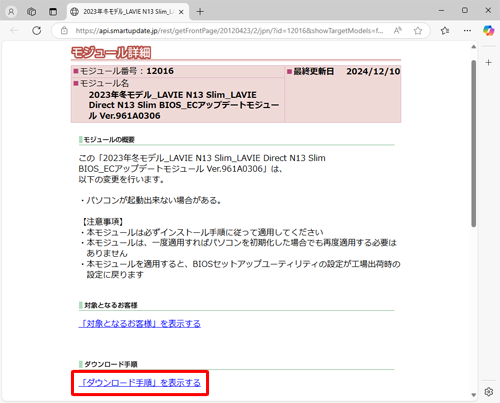Open the Read aloud icon

tap(398, 31)
